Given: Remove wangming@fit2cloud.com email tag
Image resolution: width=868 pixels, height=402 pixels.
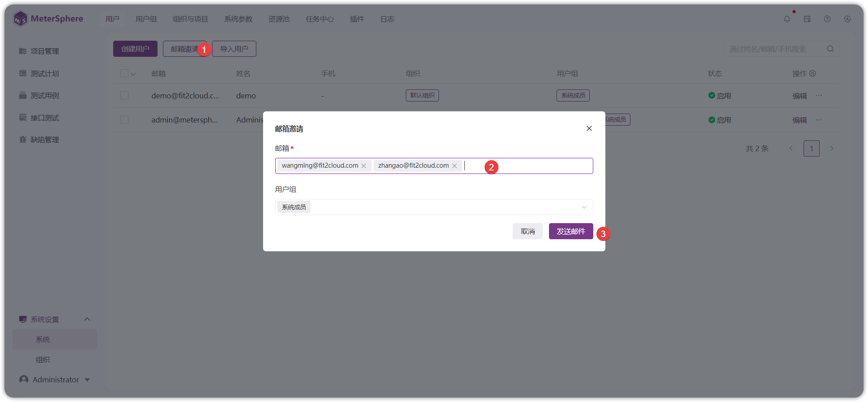Looking at the screenshot, I should point(364,166).
